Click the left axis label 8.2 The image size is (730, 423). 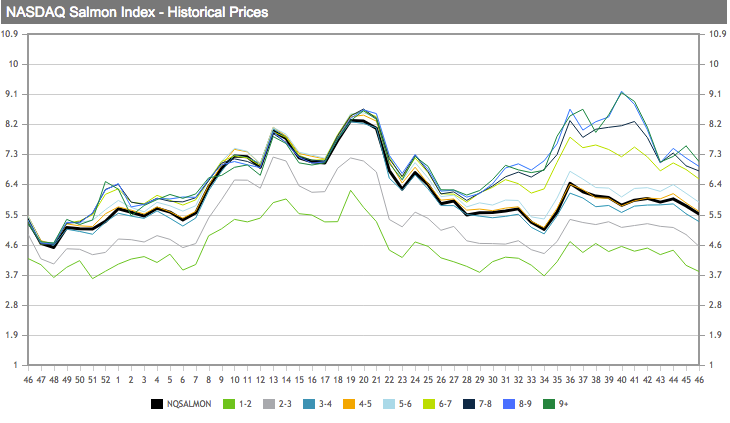pyautogui.click(x=12, y=124)
